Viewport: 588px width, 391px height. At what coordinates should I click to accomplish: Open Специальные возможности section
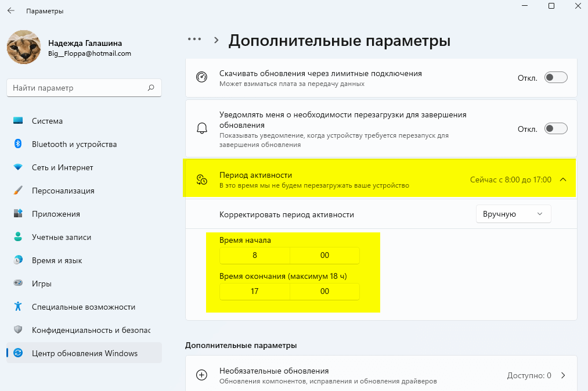[84, 307]
